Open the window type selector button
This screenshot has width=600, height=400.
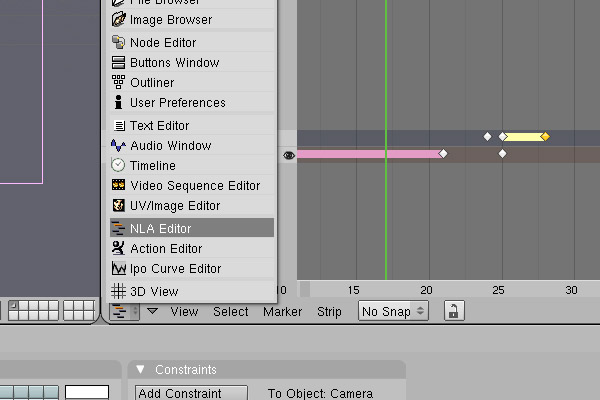pos(124,312)
